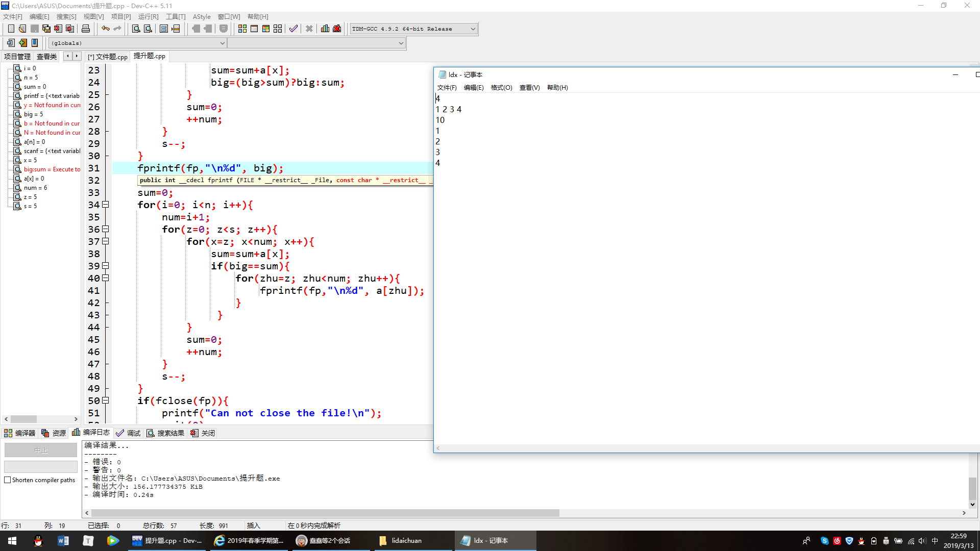Collapse the fold at code line 40
This screenshot has width=980, height=551.
point(106,278)
